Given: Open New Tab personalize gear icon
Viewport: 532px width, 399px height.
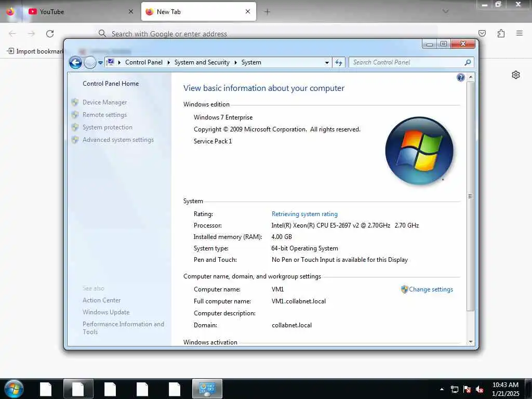Looking at the screenshot, I should [516, 75].
